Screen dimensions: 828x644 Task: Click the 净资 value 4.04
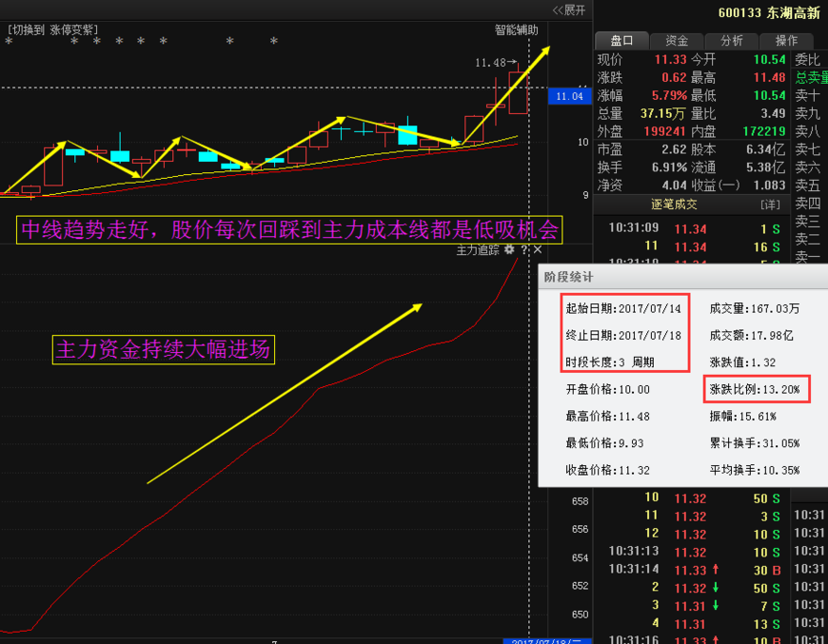point(674,185)
